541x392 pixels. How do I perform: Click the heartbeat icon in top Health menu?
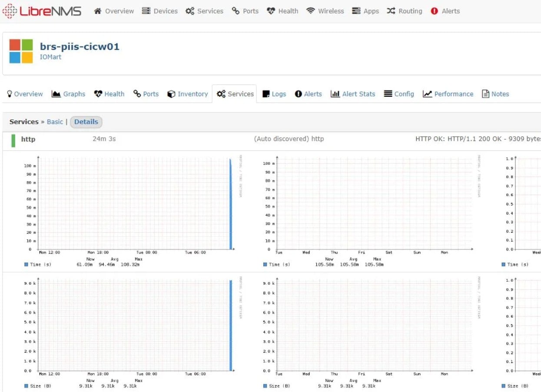(271, 11)
